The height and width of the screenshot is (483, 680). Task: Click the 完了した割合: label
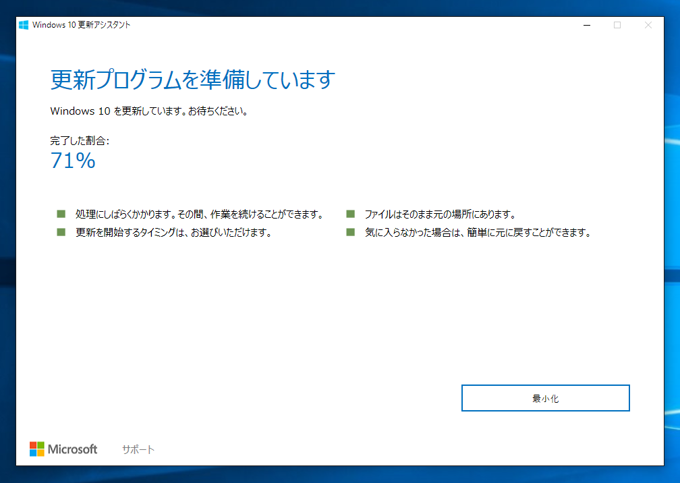[80, 140]
